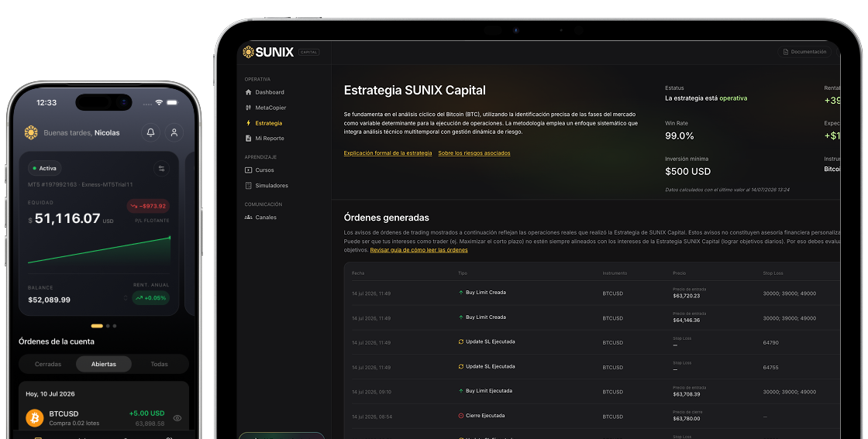This screenshot has height=439, width=868.
Task: Open the Documentación button at top right
Action: point(804,52)
